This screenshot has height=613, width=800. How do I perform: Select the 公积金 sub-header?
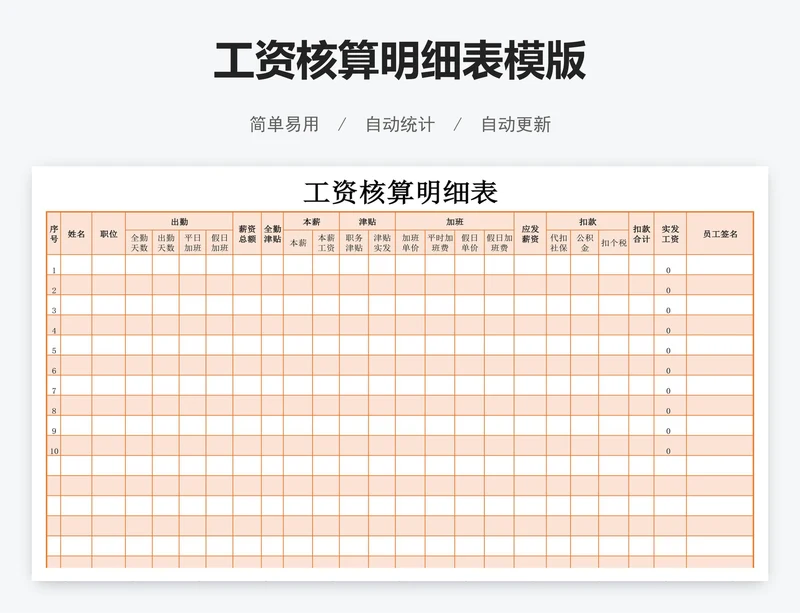585,242
